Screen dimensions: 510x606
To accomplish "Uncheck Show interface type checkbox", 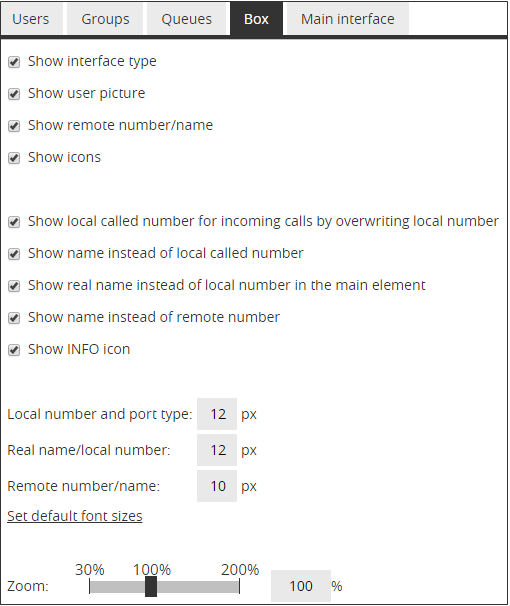I will 14,62.
